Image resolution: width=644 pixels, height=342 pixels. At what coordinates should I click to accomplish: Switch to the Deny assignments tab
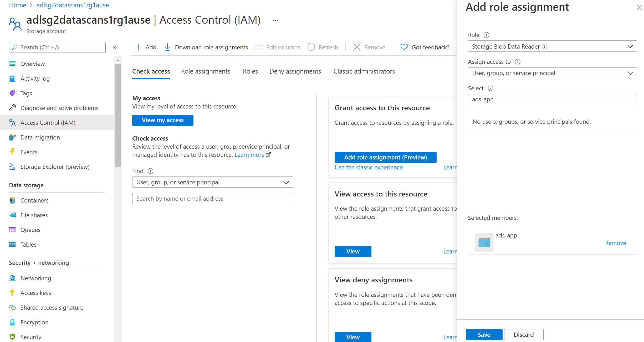(x=295, y=71)
